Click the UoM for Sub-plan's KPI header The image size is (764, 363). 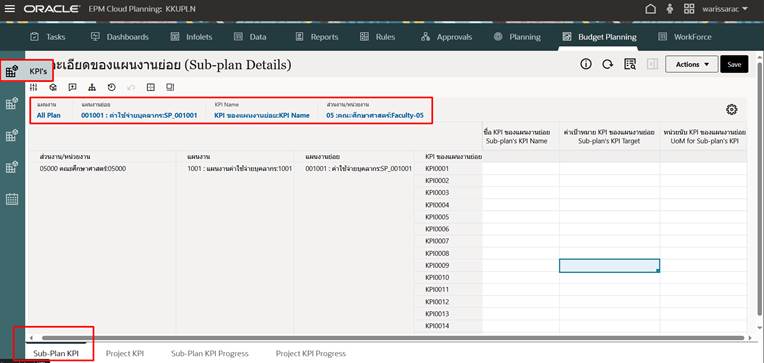tap(704, 136)
